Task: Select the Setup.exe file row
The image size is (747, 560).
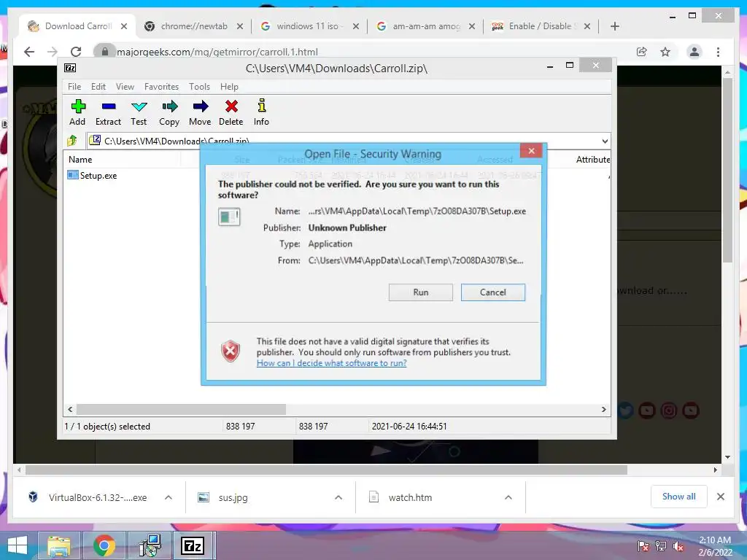Action: click(x=93, y=175)
